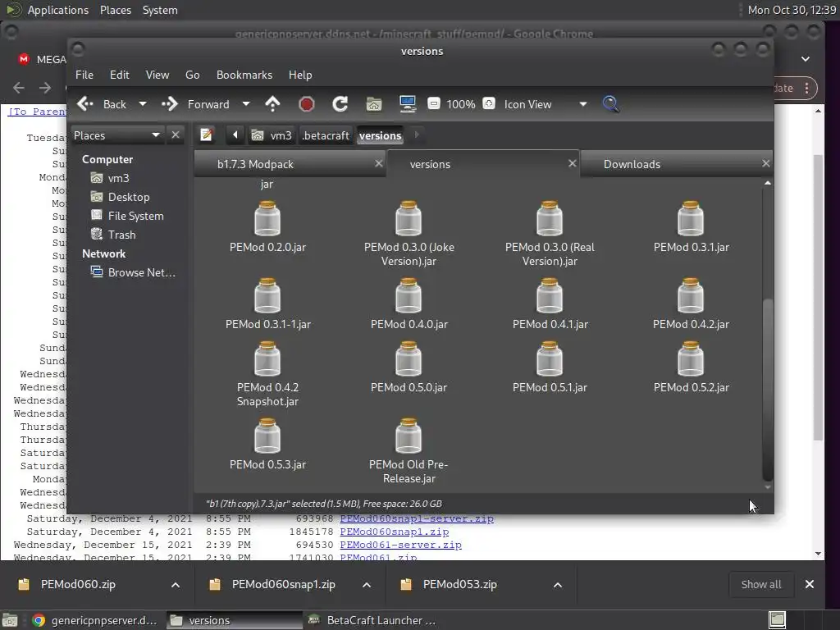This screenshot has height=630, width=840.
Task: Open PEMod060snap1-server.zip link in Chrome
Action: click(x=417, y=518)
